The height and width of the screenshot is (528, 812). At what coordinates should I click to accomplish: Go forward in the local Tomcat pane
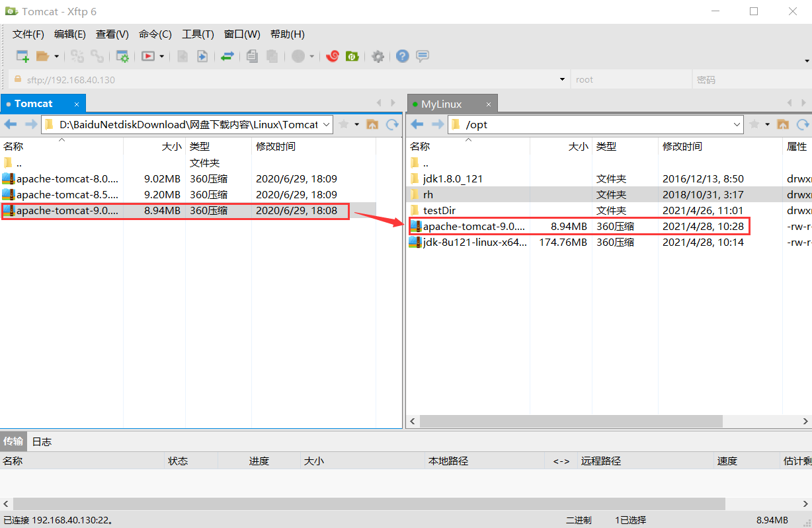click(31, 124)
